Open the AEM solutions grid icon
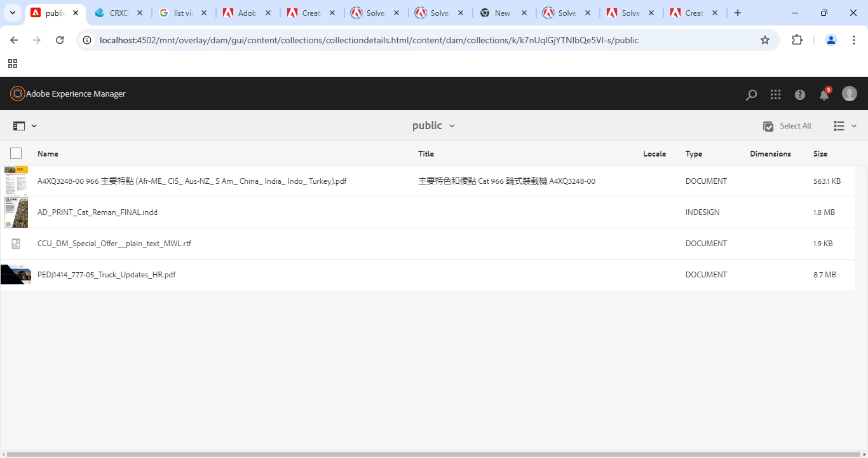The height and width of the screenshot is (458, 868). [775, 95]
